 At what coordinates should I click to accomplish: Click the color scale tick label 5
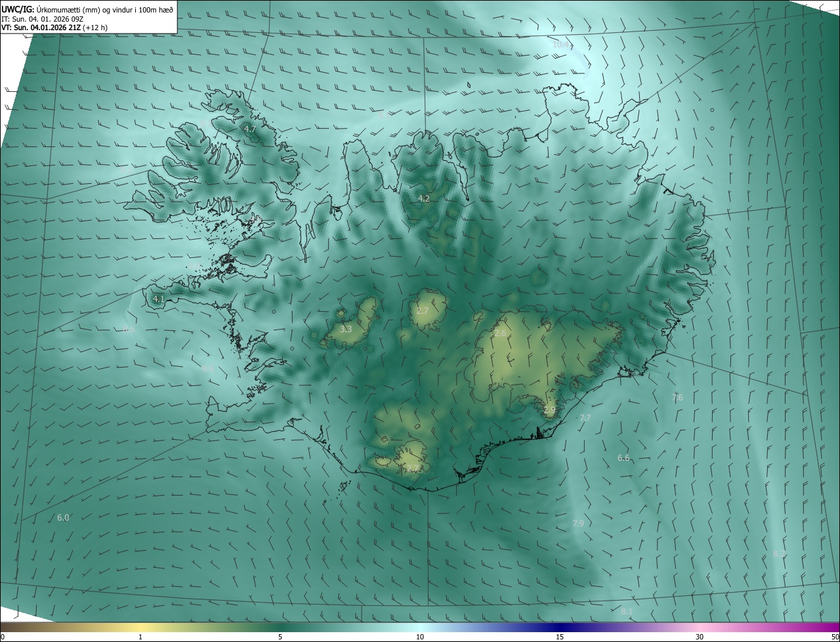click(x=280, y=637)
